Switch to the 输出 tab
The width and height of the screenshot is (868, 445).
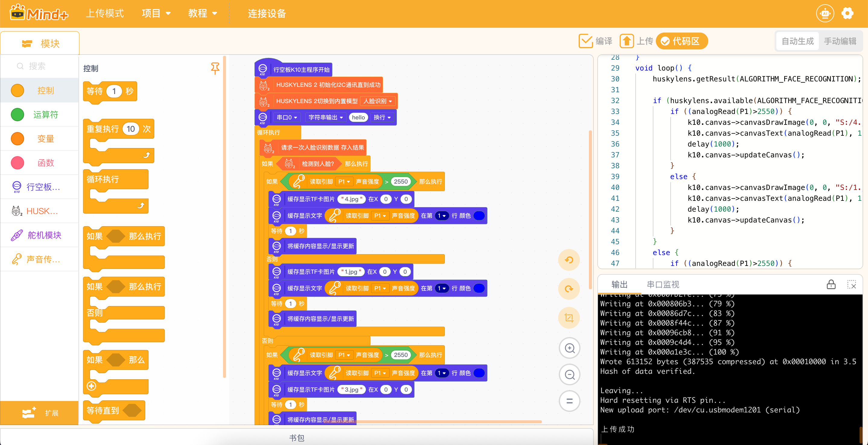tap(619, 285)
